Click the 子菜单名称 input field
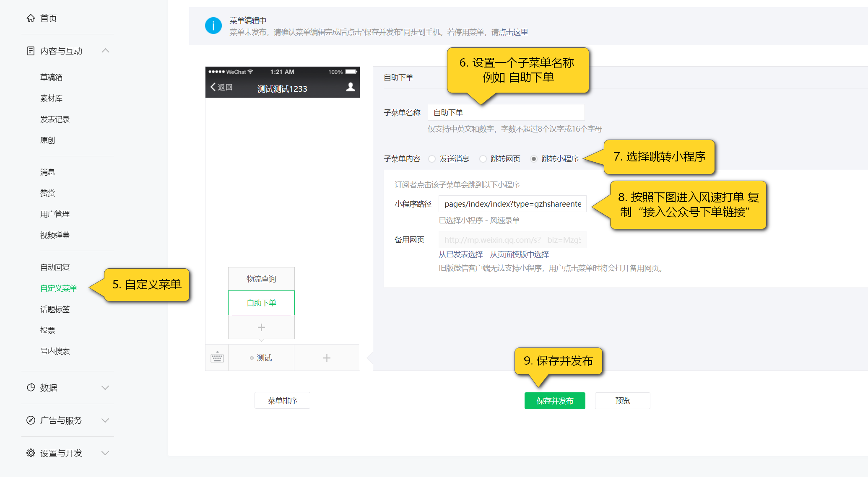Image resolution: width=868 pixels, height=477 pixels. pyautogui.click(x=506, y=112)
